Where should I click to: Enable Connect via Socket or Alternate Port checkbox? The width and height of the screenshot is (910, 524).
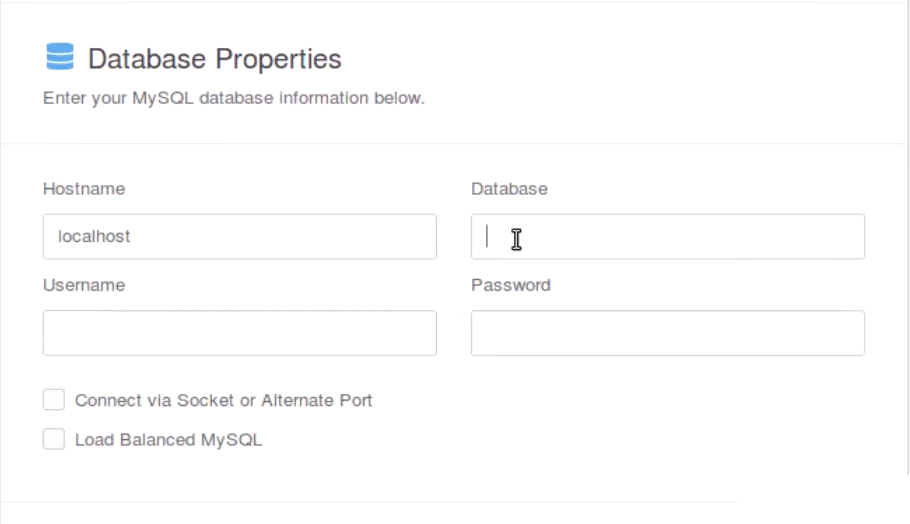point(54,401)
